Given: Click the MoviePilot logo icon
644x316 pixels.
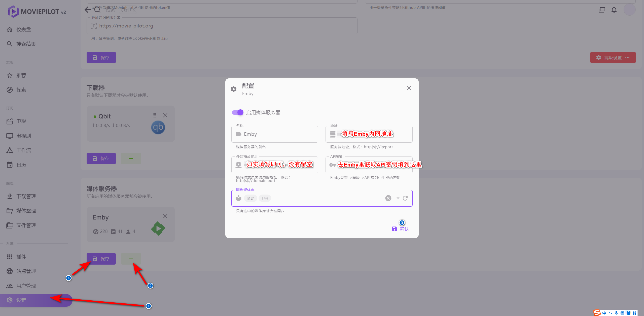Looking at the screenshot, I should coord(13,12).
